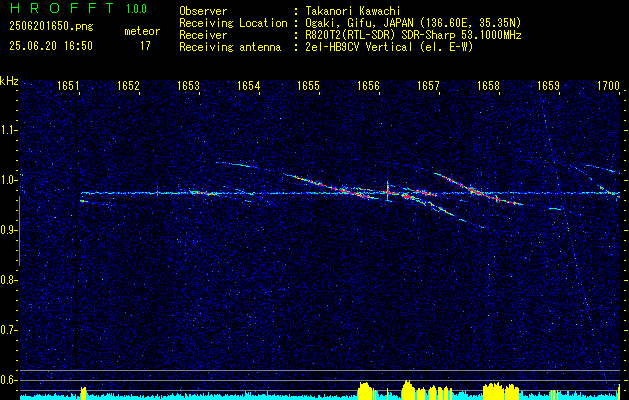Click the meteor label
The height and width of the screenshot is (400, 629).
142,31
